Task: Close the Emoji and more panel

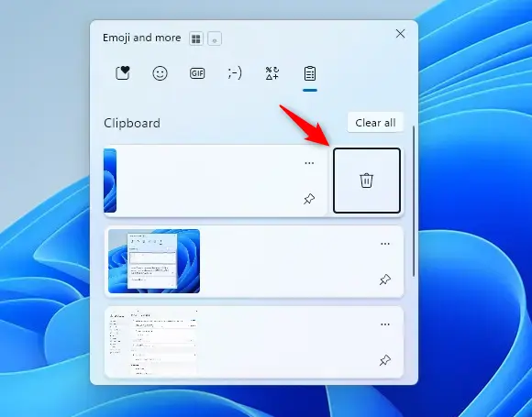Action: (400, 34)
